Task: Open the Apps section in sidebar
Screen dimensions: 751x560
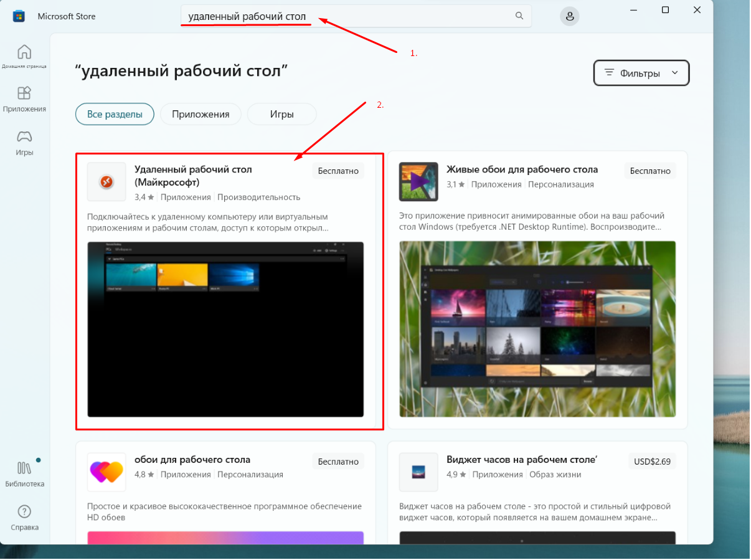Action: pos(24,94)
